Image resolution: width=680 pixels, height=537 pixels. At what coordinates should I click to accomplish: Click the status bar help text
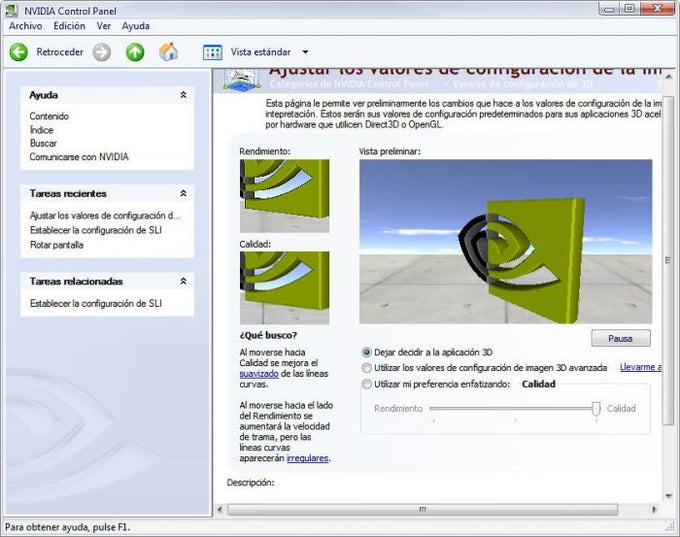68,527
